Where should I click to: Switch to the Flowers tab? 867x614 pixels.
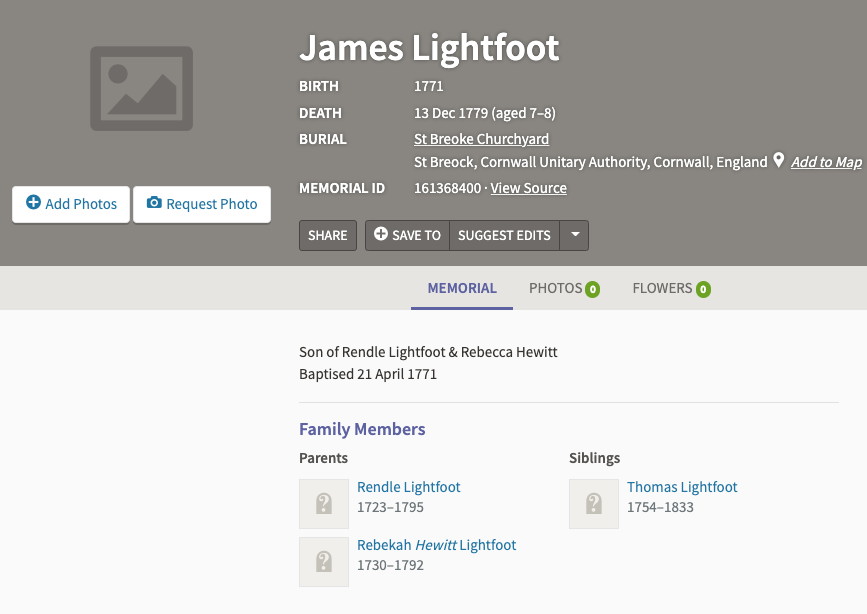click(x=662, y=288)
